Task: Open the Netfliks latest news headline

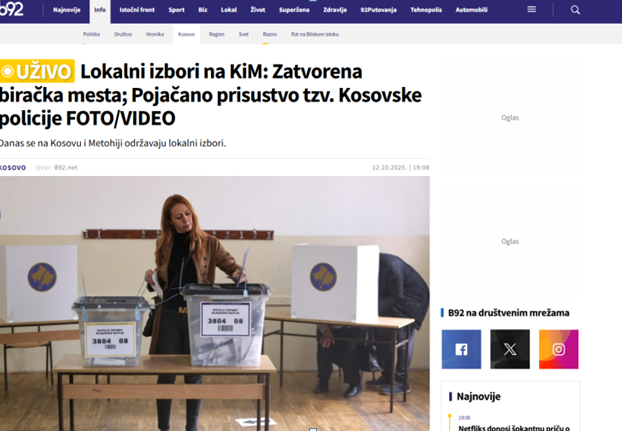Action: click(514, 428)
